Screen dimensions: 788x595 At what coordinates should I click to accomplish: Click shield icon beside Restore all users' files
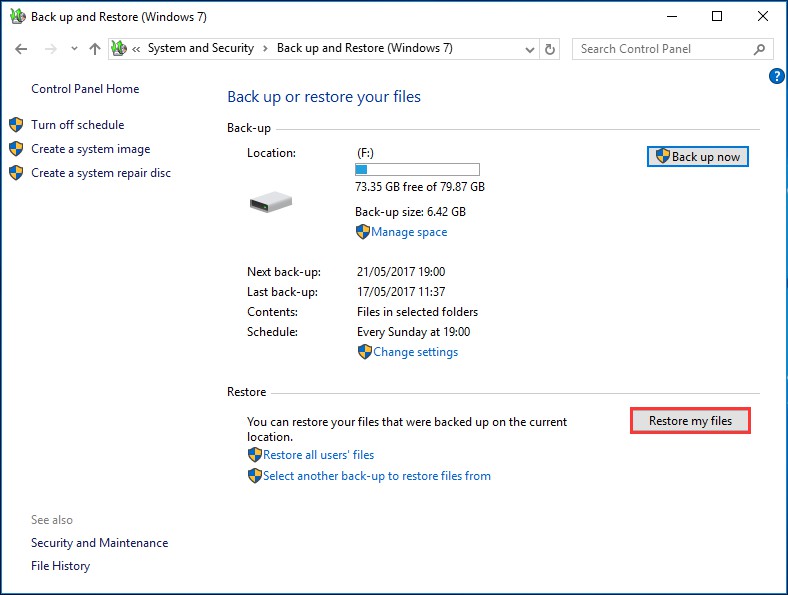[255, 455]
